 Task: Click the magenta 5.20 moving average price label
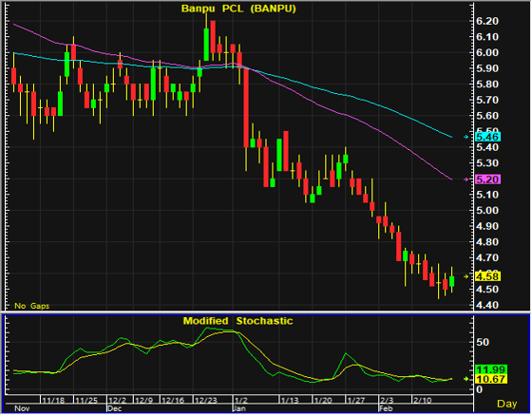[x=487, y=179]
